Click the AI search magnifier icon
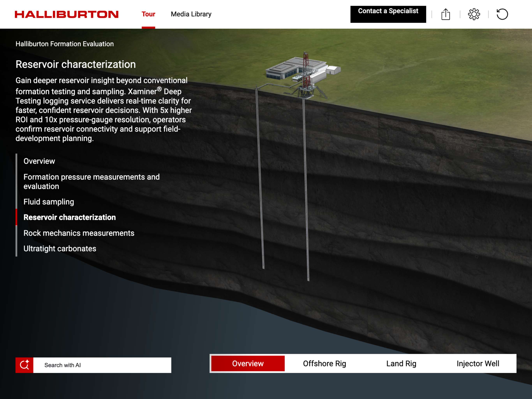 coord(24,365)
